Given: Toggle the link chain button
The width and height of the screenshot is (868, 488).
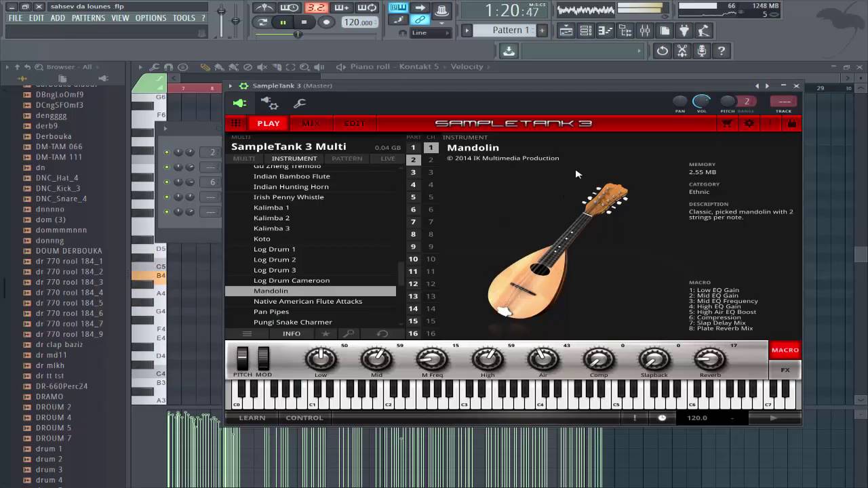Looking at the screenshot, I should coord(420,20).
